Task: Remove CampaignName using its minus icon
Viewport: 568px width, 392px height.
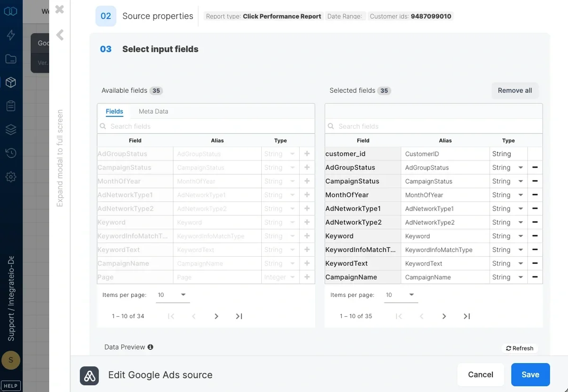Action: pyautogui.click(x=535, y=277)
